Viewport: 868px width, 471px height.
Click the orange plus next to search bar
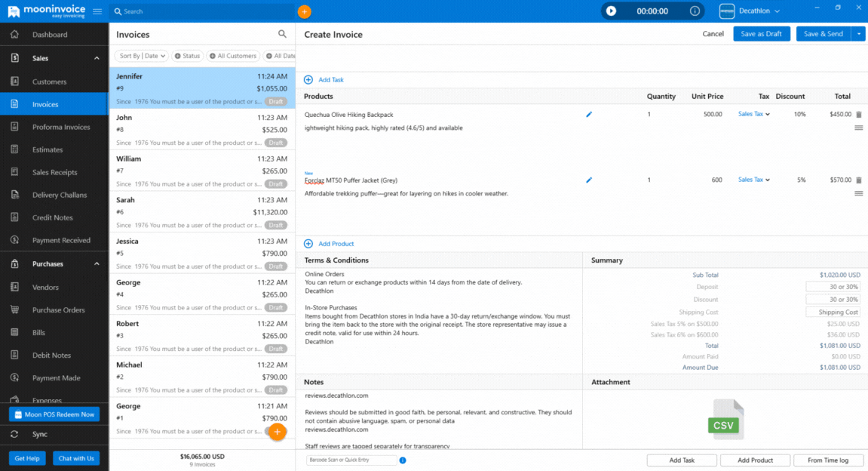(x=304, y=11)
